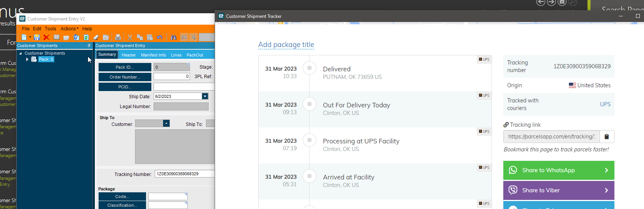Open the File menu

click(x=26, y=29)
